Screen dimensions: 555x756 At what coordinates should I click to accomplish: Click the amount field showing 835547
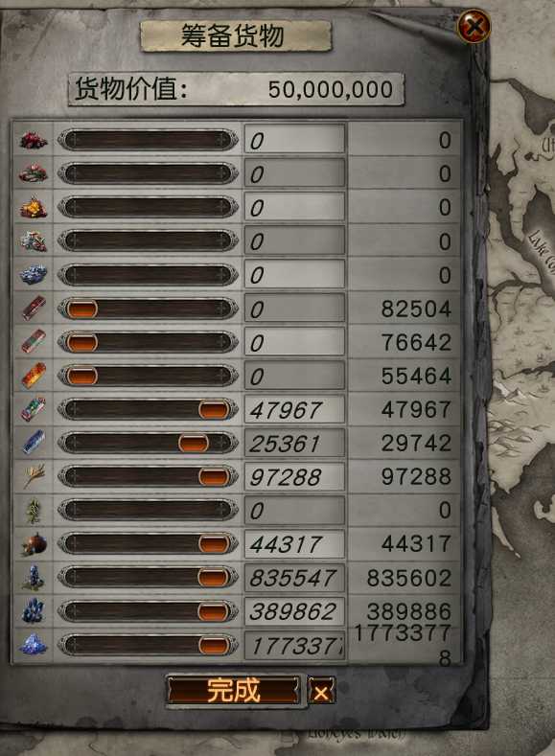point(294,578)
